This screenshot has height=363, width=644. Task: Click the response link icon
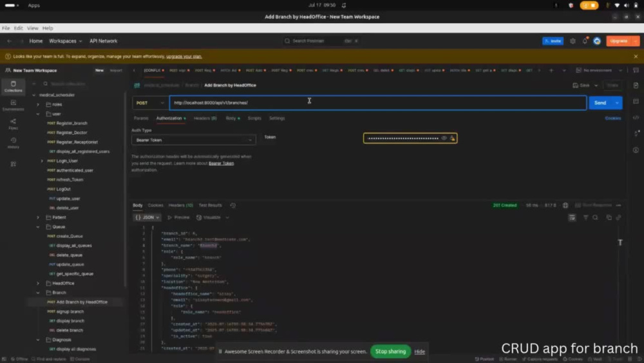(x=618, y=217)
